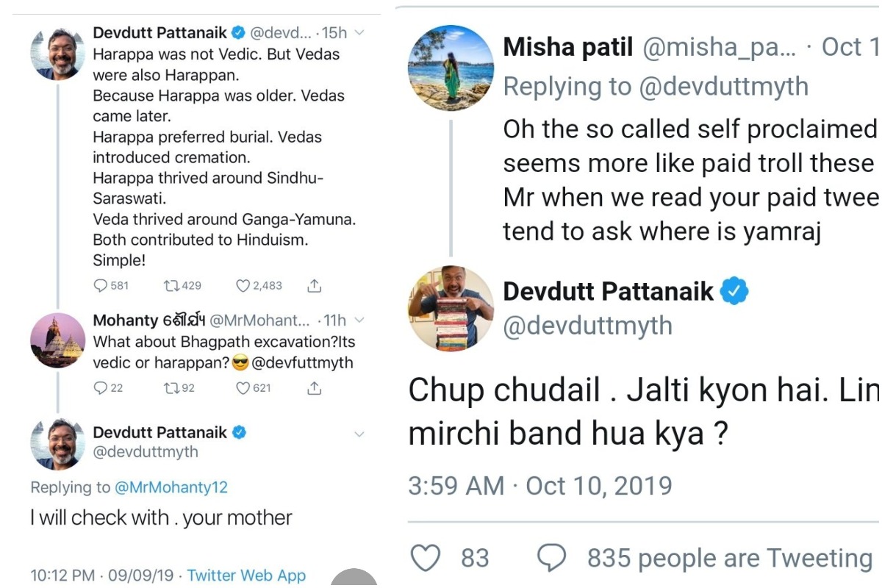
Task: Click the comment bubble beside 835 people
Action: tap(553, 558)
